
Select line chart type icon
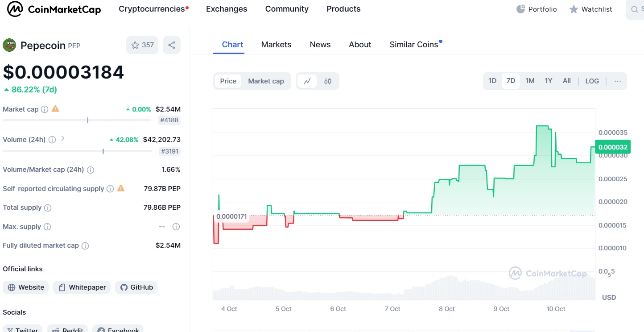tap(307, 81)
